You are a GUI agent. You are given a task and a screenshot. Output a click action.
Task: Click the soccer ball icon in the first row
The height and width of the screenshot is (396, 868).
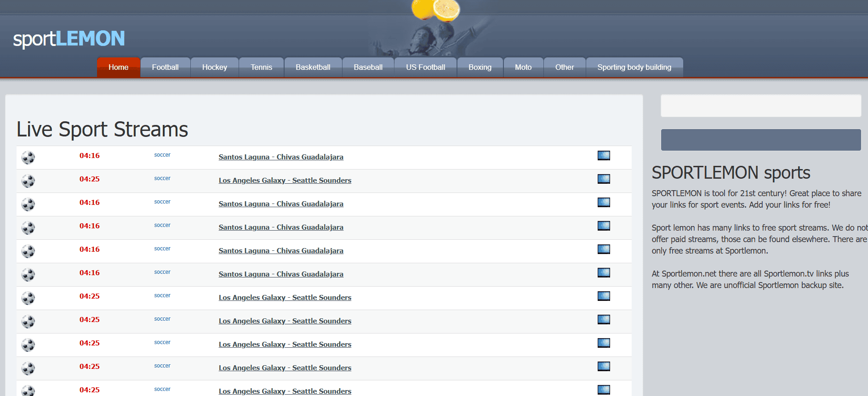coord(28,158)
